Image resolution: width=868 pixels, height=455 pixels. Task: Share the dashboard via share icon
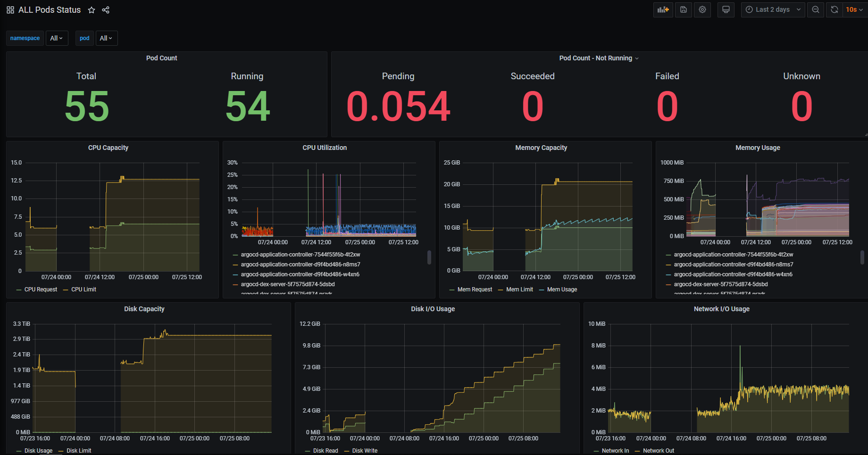[x=106, y=10]
